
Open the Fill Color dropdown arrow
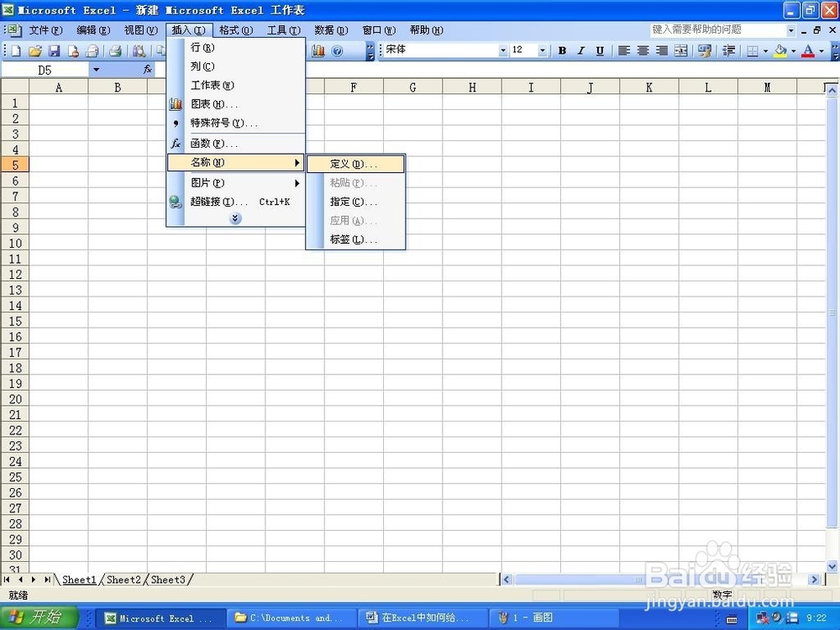pos(794,51)
